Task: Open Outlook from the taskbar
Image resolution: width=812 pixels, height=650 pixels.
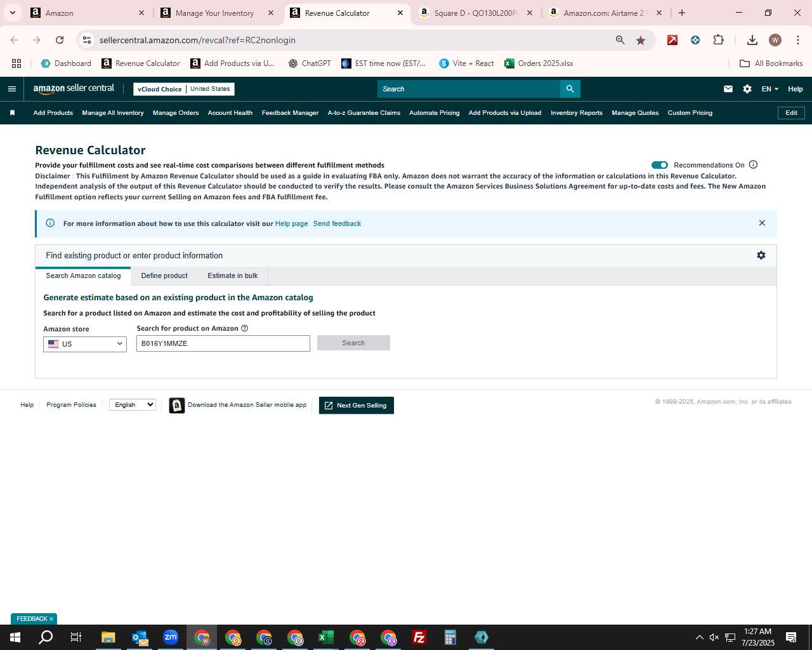Action: coord(140,637)
